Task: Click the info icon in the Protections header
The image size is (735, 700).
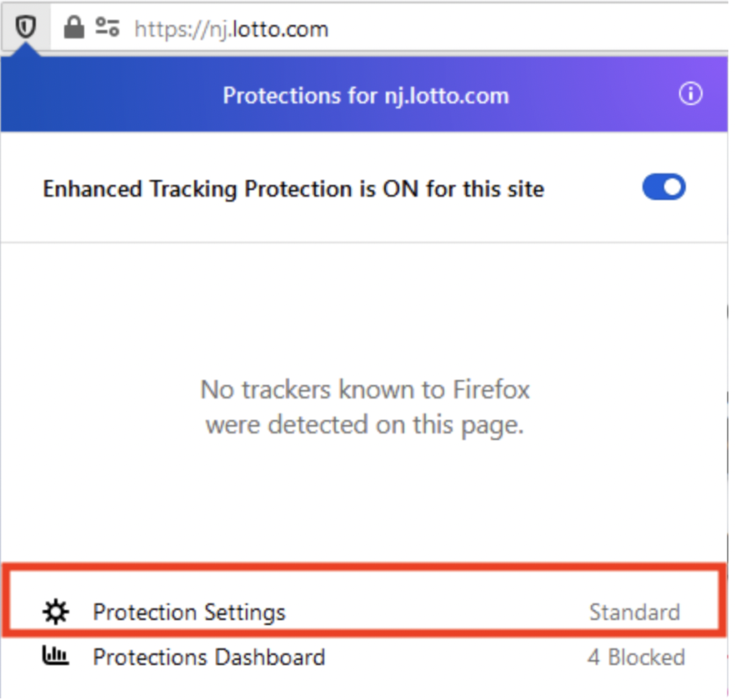Action: coord(691,95)
